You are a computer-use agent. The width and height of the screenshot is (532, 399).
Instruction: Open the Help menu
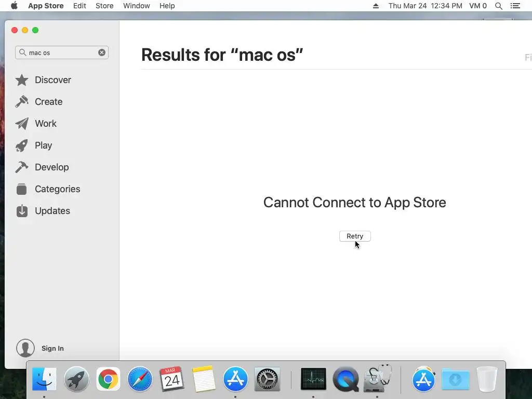[x=167, y=6]
